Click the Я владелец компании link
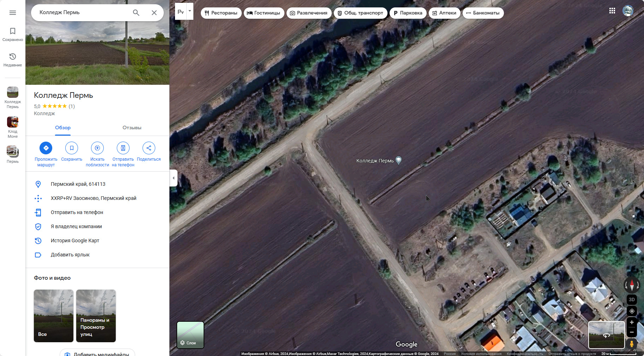This screenshot has height=356, width=644. pyautogui.click(x=76, y=226)
